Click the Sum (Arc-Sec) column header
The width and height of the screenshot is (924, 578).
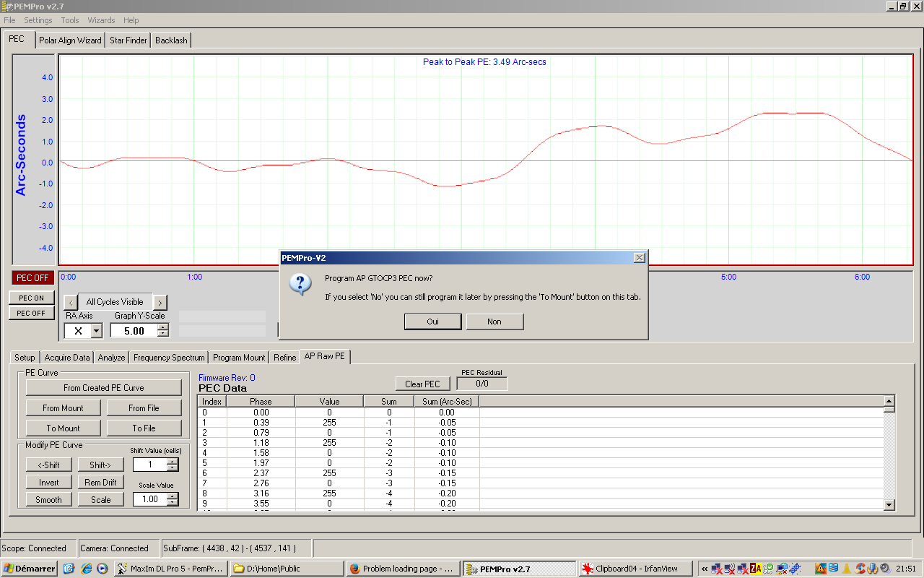(x=446, y=402)
